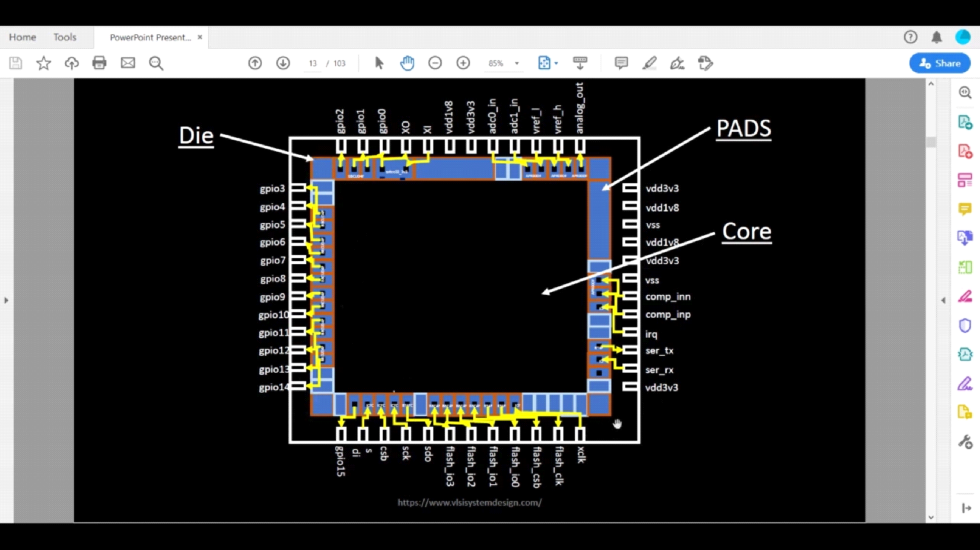Select the Highlighter pen tool
Screen dimensions: 980x550
(x=649, y=63)
